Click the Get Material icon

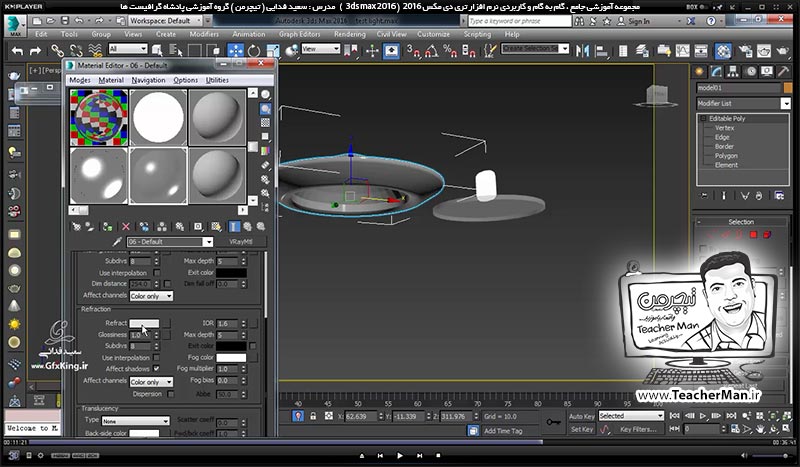point(76,227)
